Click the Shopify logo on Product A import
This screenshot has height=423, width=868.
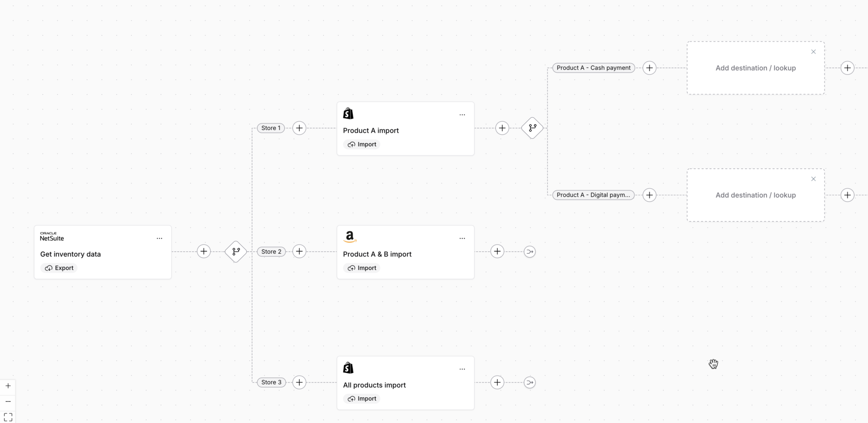pos(348,113)
